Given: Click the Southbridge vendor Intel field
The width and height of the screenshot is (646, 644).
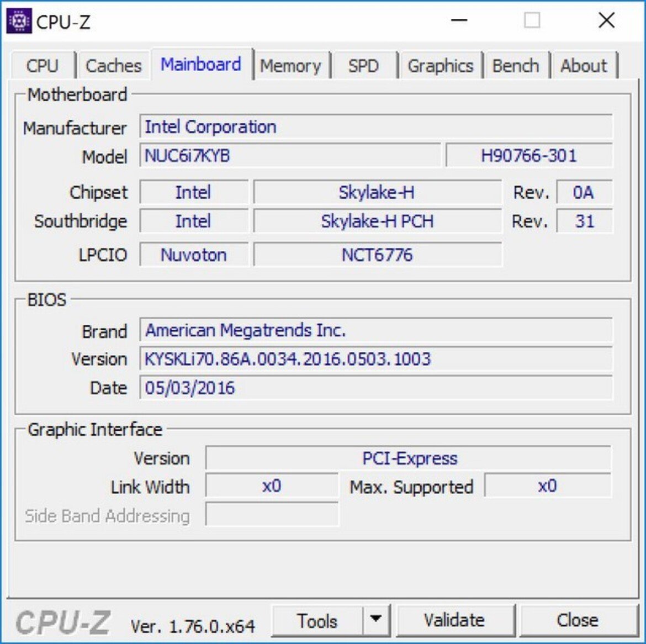Looking at the screenshot, I should click(194, 221).
